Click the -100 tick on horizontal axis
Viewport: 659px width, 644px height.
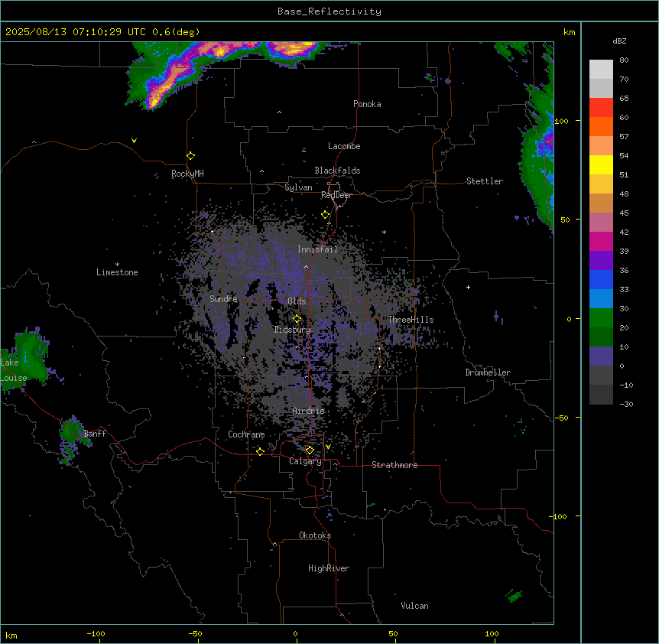[x=96, y=634]
